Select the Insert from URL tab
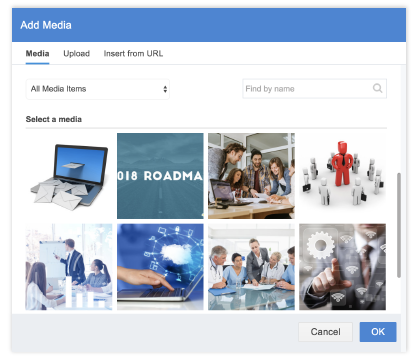 (133, 54)
